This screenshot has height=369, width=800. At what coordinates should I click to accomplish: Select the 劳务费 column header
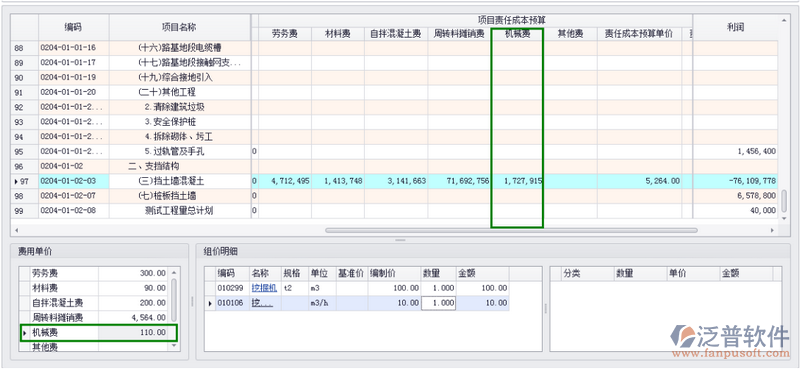[285, 34]
